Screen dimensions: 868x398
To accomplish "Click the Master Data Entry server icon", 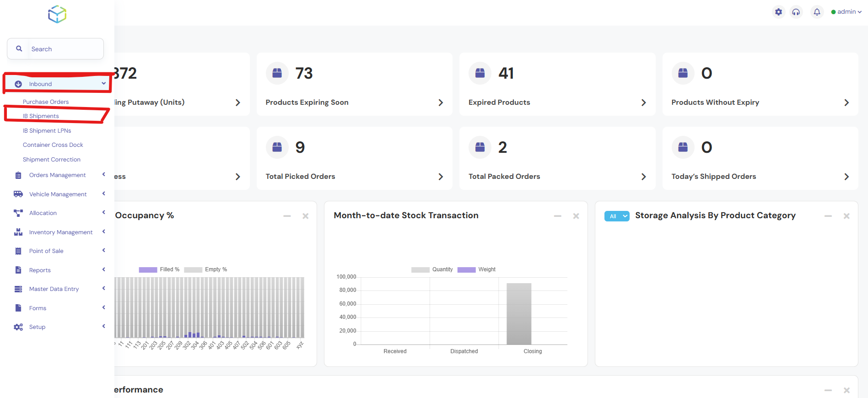I will pos(18,289).
